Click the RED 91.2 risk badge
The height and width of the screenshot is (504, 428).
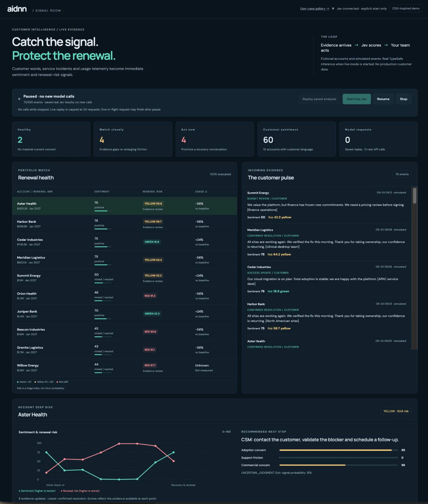point(150,296)
